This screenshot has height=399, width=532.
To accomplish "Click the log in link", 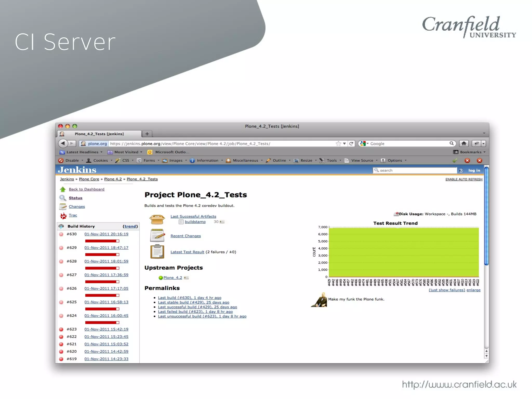I will [474, 170].
